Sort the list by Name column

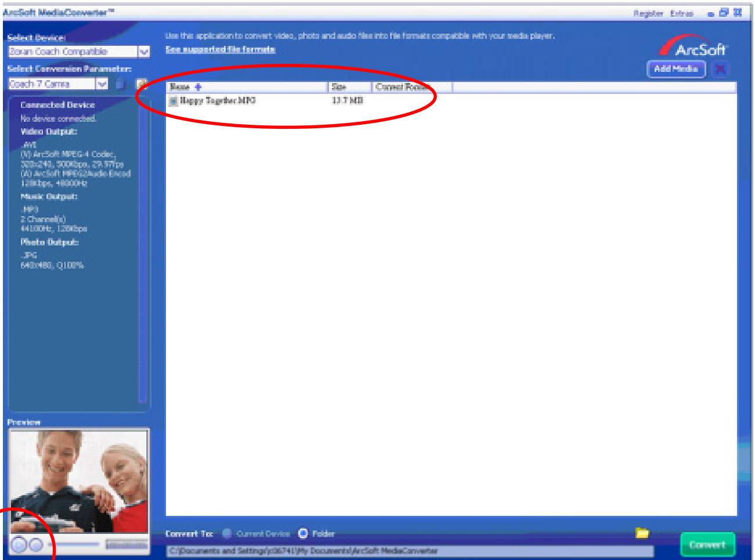point(247,87)
